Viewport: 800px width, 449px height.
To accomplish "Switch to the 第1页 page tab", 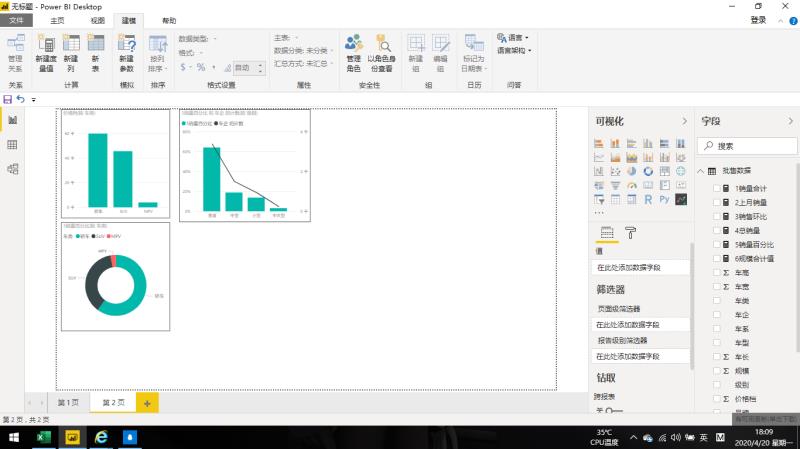I will coord(68,403).
